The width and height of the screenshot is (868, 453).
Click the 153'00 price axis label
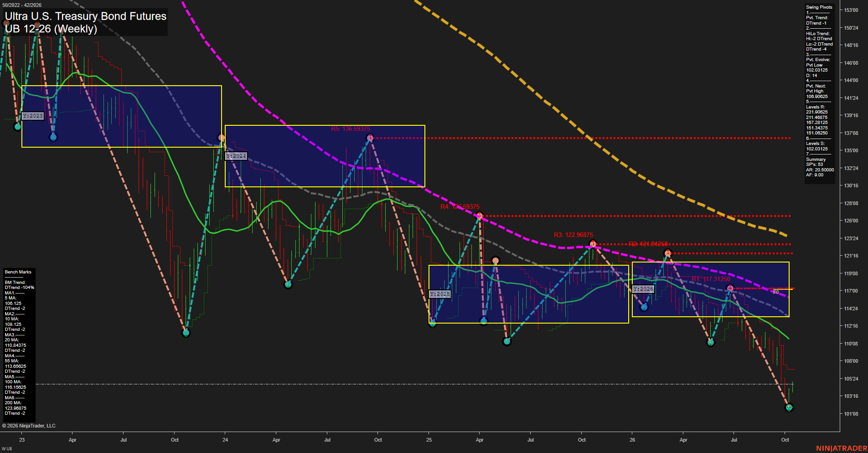pos(851,10)
